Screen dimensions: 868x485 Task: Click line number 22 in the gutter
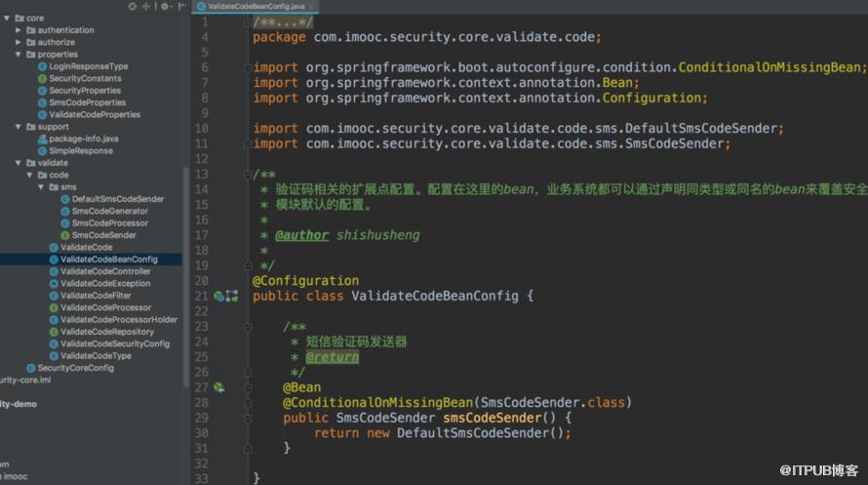tap(202, 311)
